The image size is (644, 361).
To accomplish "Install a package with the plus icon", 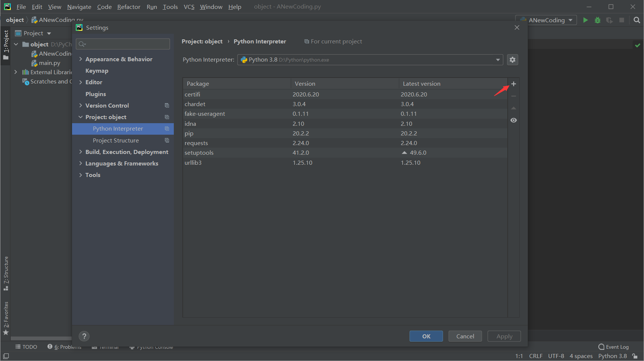I will point(514,84).
